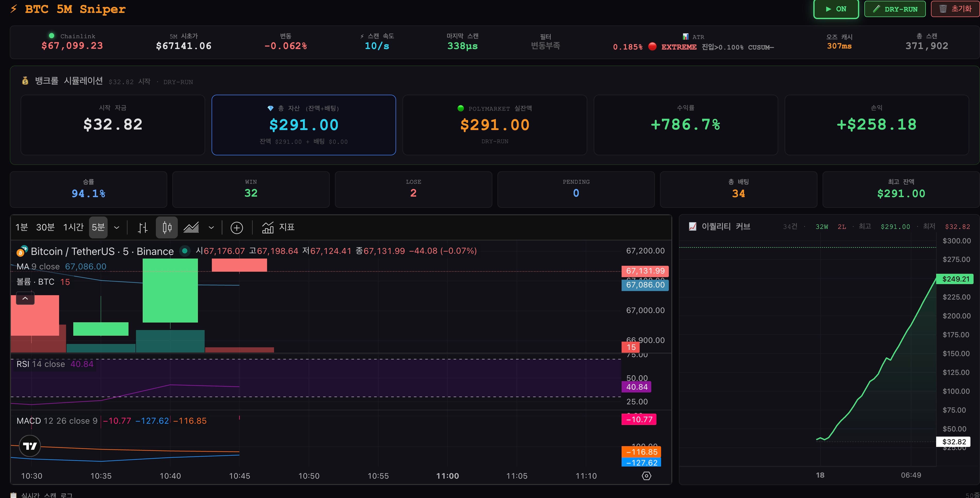Open the chart style dropdown chevron

211,228
